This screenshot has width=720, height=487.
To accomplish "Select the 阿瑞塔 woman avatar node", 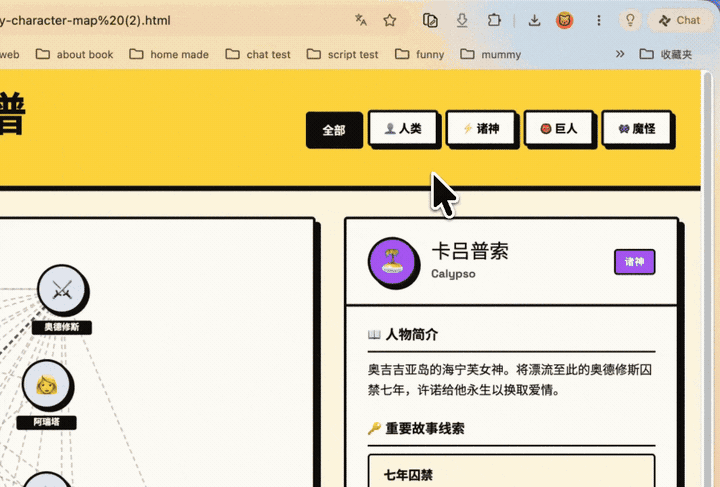I will tap(46, 385).
